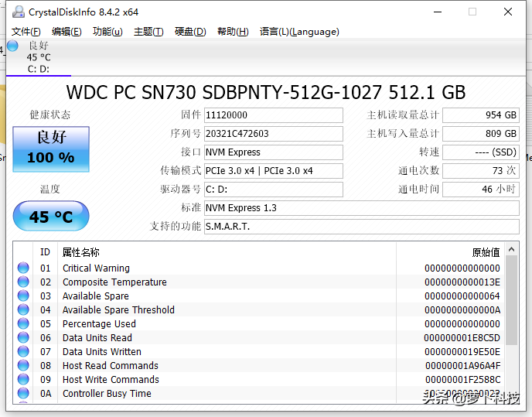Viewport: 532px width, 417px height.
Task: Open the 文件(F) menu
Action: [x=26, y=32]
